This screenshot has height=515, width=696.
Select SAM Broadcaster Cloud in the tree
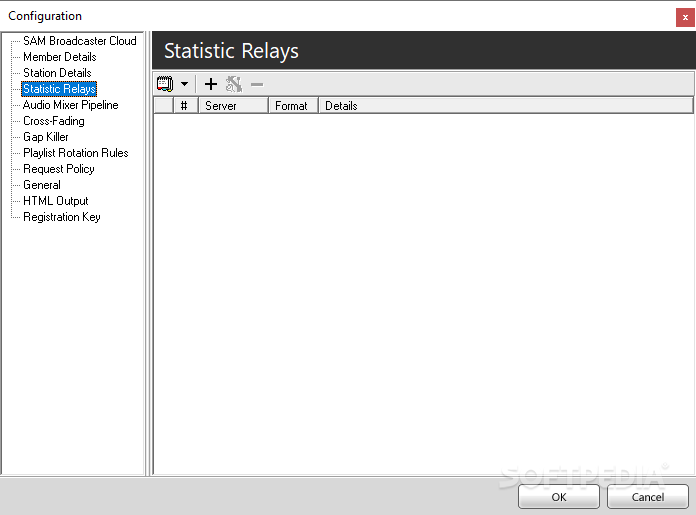pyautogui.click(x=79, y=41)
